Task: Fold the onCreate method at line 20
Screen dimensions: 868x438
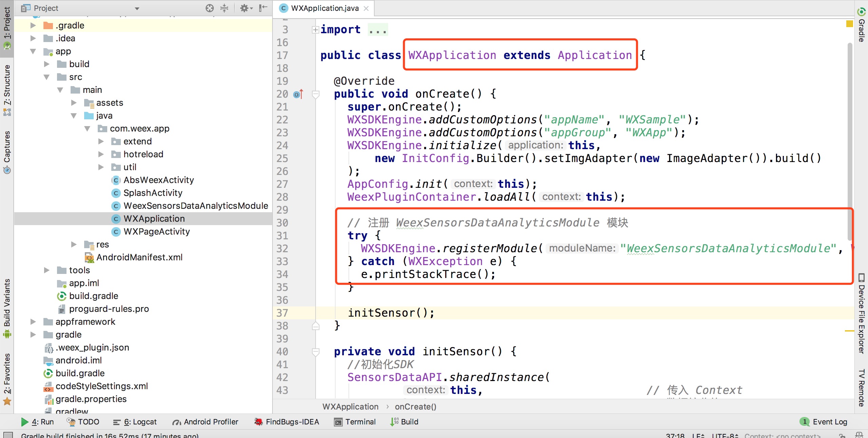Action: coord(316,94)
